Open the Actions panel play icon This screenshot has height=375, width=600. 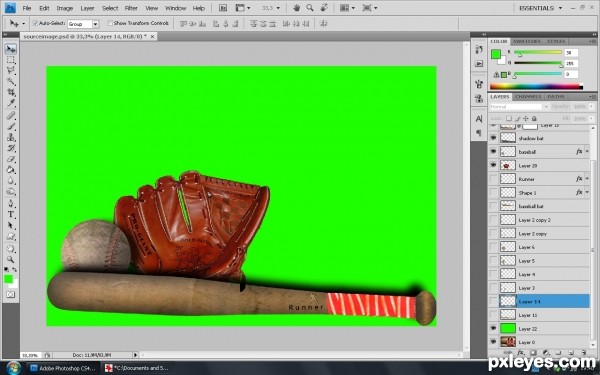coord(479,64)
